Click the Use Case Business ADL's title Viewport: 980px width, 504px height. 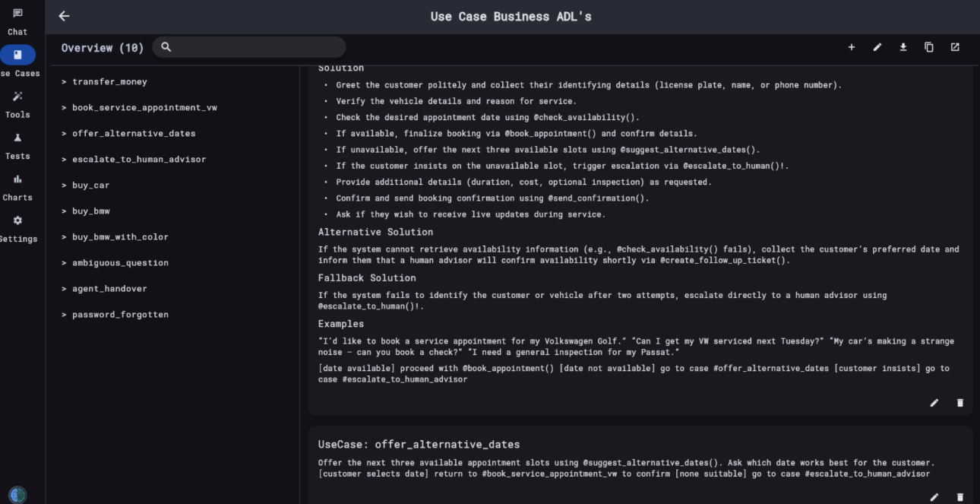click(x=511, y=16)
